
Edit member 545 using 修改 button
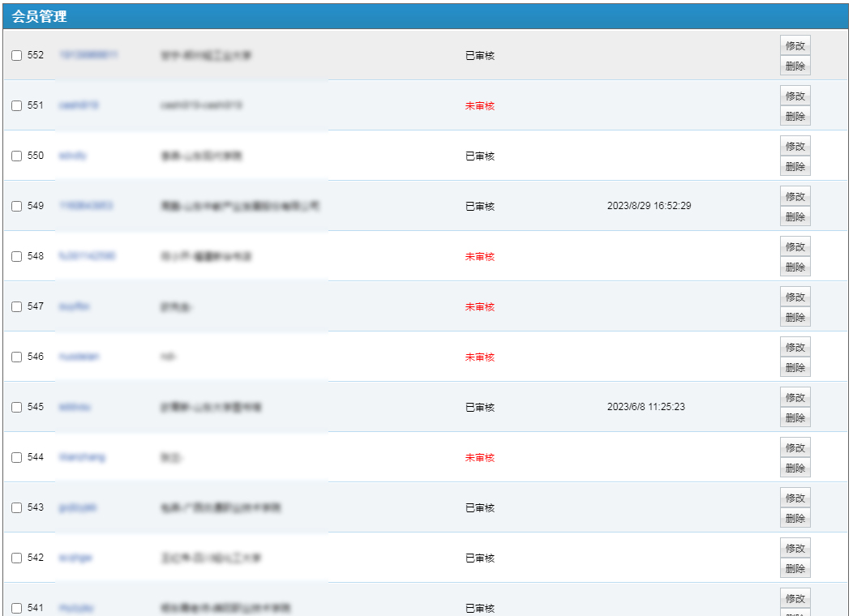pos(795,397)
